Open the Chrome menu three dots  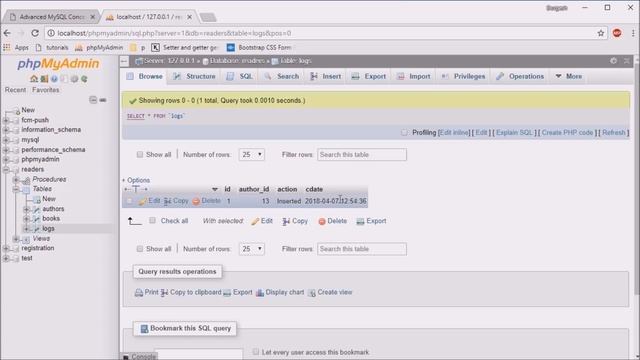pos(633,33)
